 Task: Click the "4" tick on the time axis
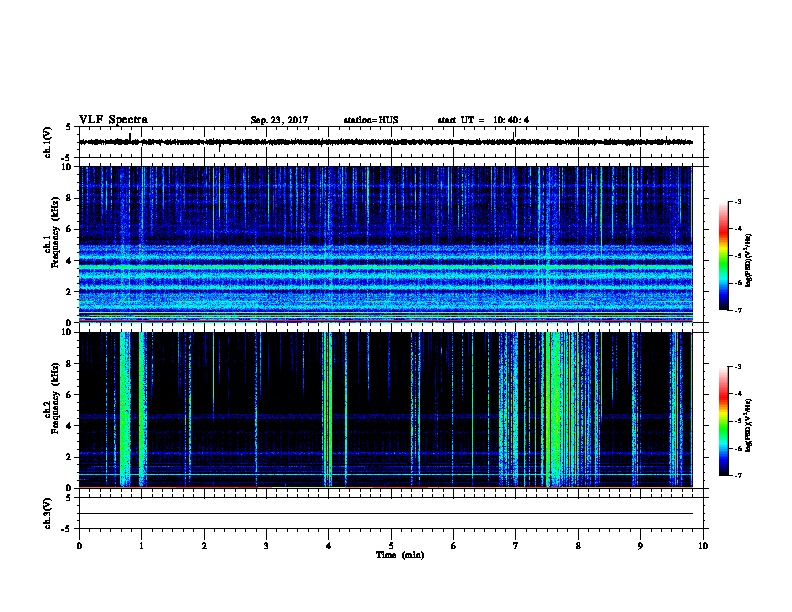point(329,546)
